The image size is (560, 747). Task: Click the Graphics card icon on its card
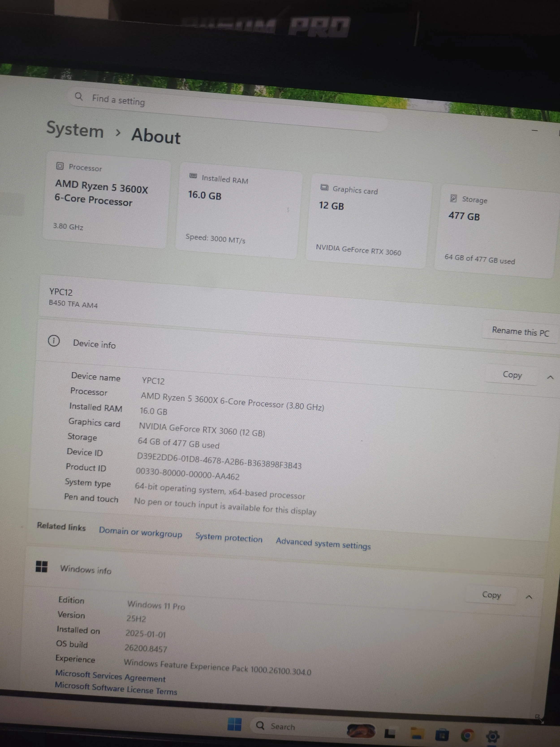(324, 187)
